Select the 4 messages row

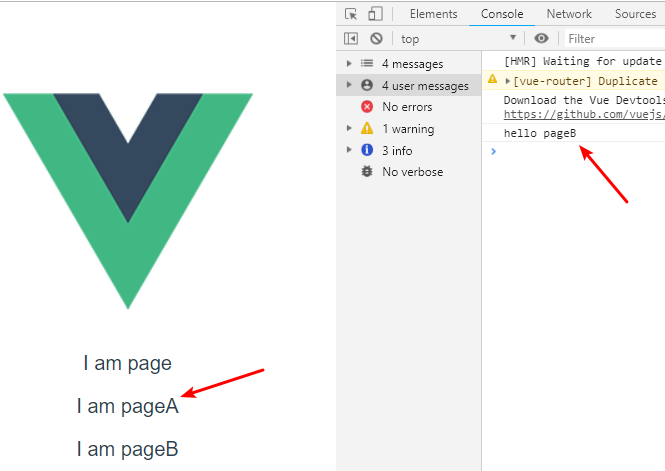[x=409, y=64]
